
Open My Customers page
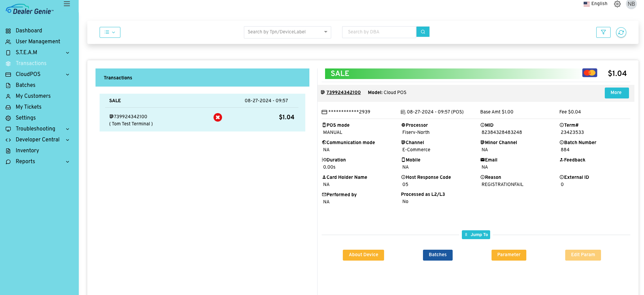click(x=33, y=96)
